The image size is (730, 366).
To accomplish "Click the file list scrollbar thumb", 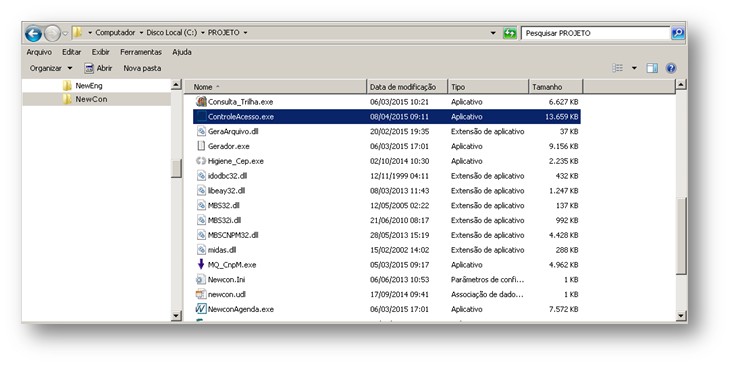I will pyautogui.click(x=681, y=236).
